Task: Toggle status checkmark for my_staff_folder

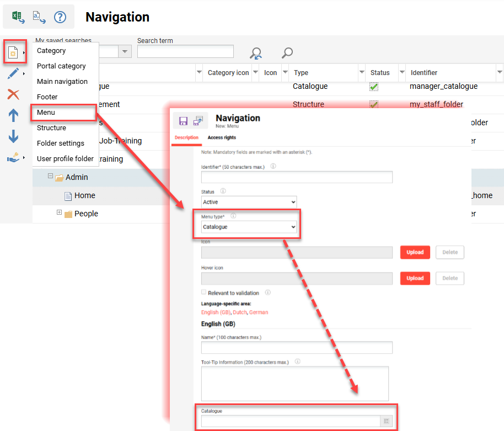Action: click(x=373, y=104)
